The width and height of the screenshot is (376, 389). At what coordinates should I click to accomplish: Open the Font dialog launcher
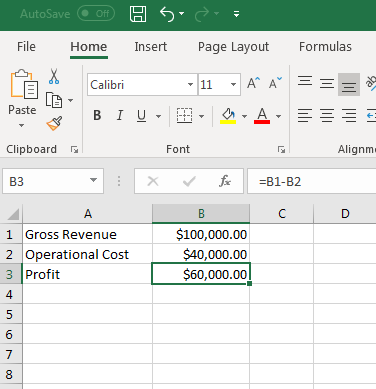pos(281,150)
